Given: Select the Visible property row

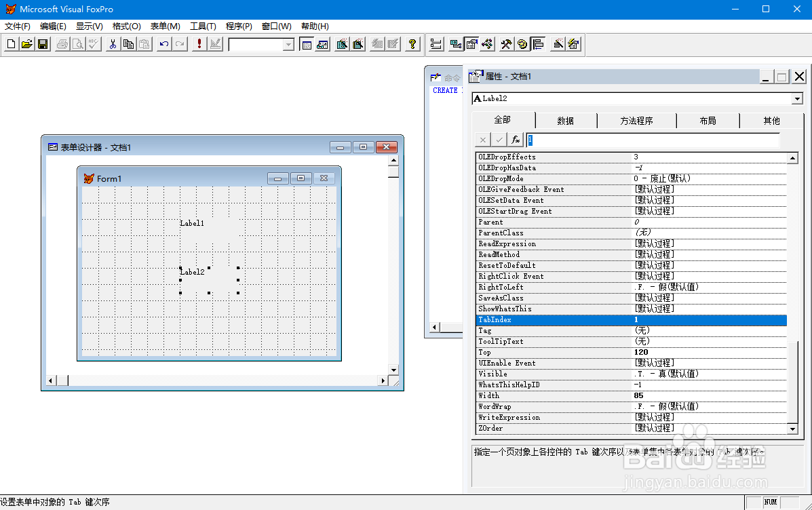Looking at the screenshot, I should pyautogui.click(x=632, y=374).
